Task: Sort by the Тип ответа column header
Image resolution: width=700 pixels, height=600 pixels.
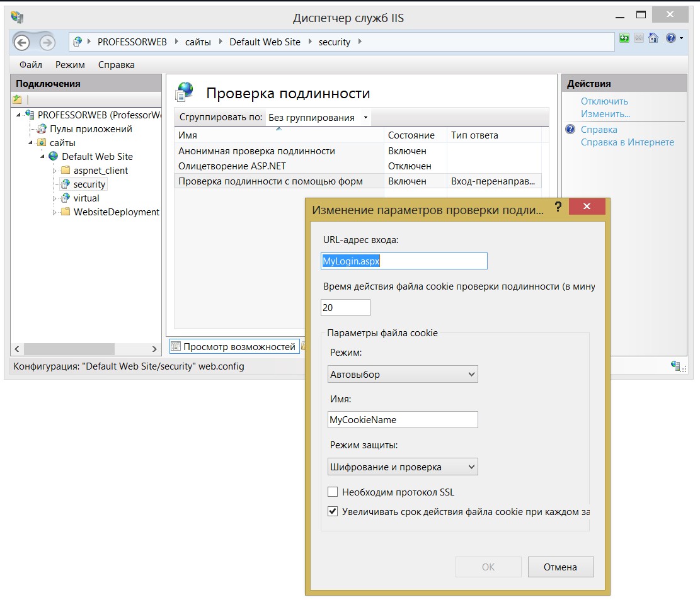Action: point(494,135)
